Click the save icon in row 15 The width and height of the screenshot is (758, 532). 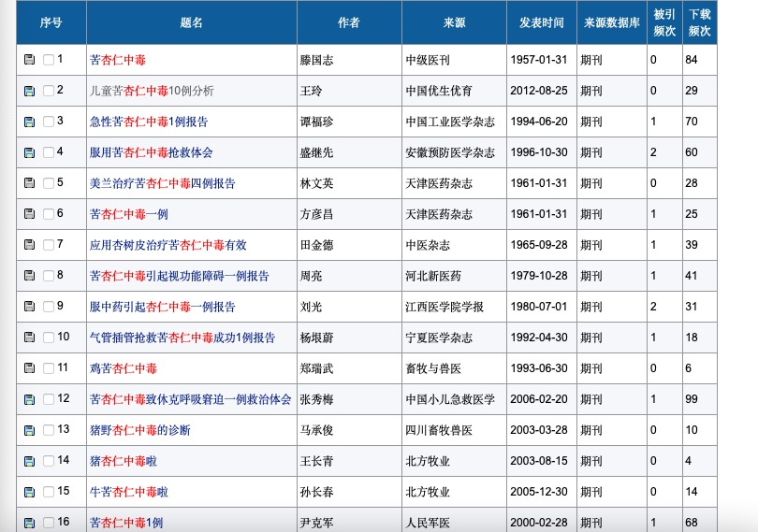tap(30, 492)
